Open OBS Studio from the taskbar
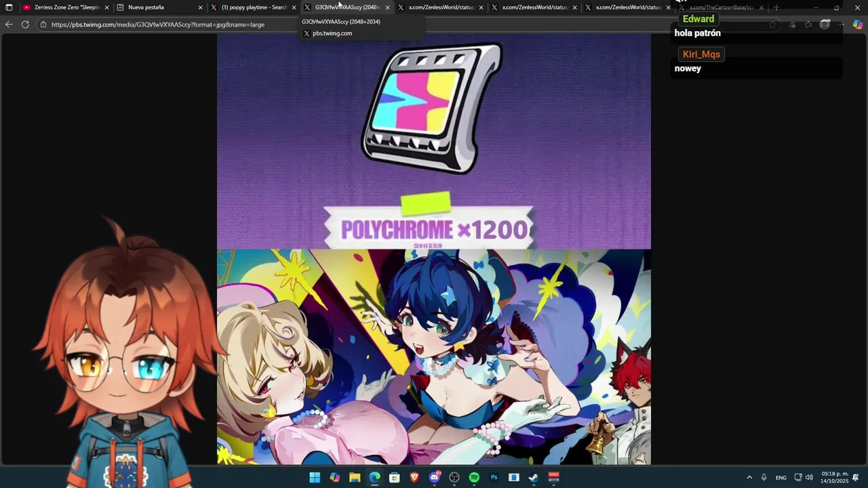Image resolution: width=868 pixels, height=488 pixels. click(454, 478)
